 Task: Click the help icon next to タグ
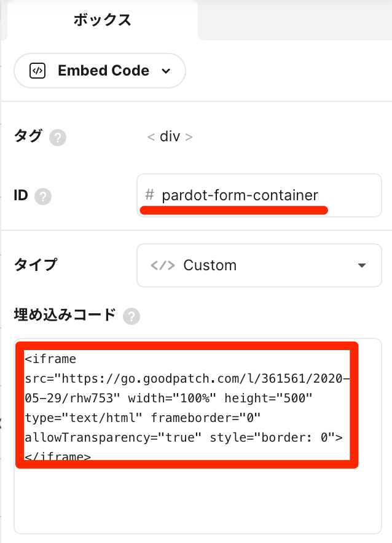[x=58, y=138]
